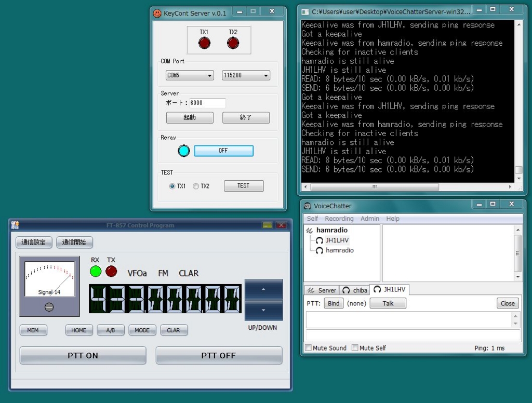This screenshot has height=403, width=532.
Task: Click the TX1 red indicator in KeyCont Server
Action: coord(204,43)
